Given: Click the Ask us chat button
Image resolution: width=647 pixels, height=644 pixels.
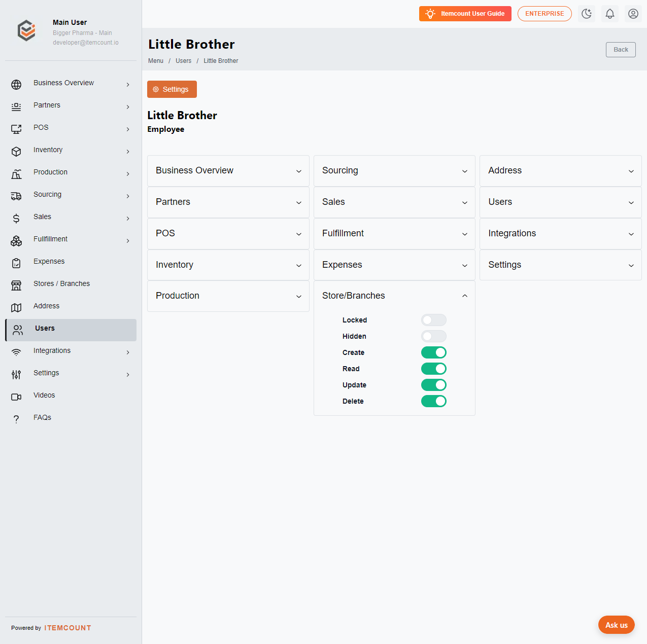Looking at the screenshot, I should point(617,625).
